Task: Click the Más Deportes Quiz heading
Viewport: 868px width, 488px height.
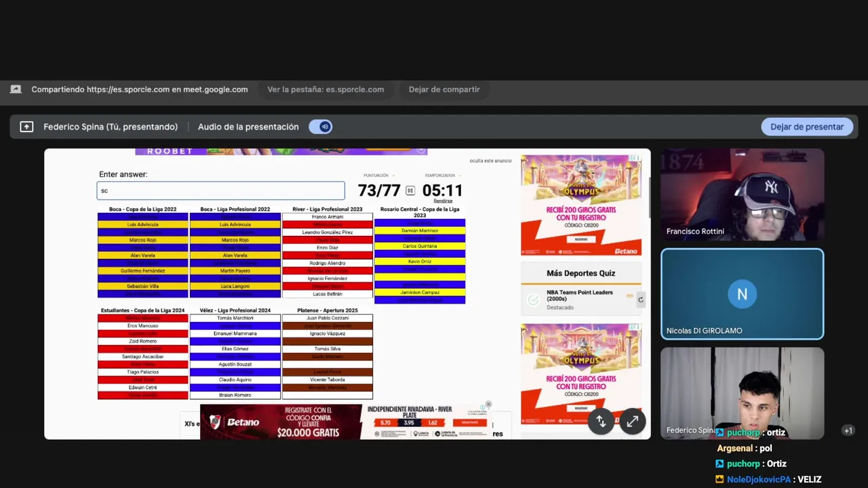Action: click(x=581, y=273)
